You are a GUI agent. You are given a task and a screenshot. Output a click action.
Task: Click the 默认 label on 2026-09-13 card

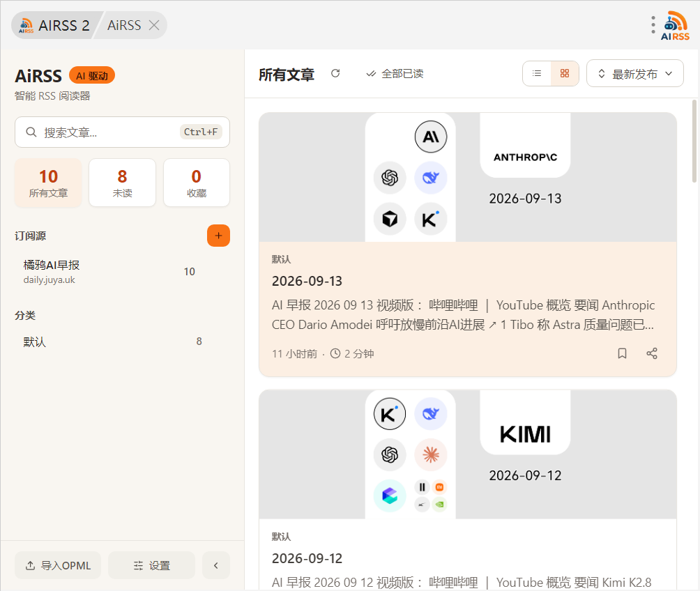tap(281, 259)
